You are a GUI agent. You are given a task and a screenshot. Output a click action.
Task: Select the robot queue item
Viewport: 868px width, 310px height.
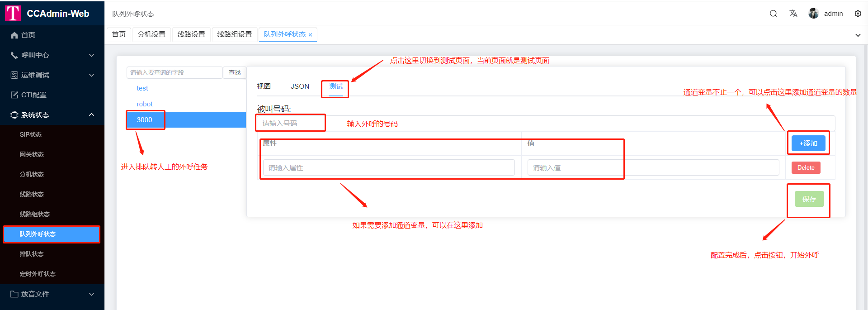point(145,104)
